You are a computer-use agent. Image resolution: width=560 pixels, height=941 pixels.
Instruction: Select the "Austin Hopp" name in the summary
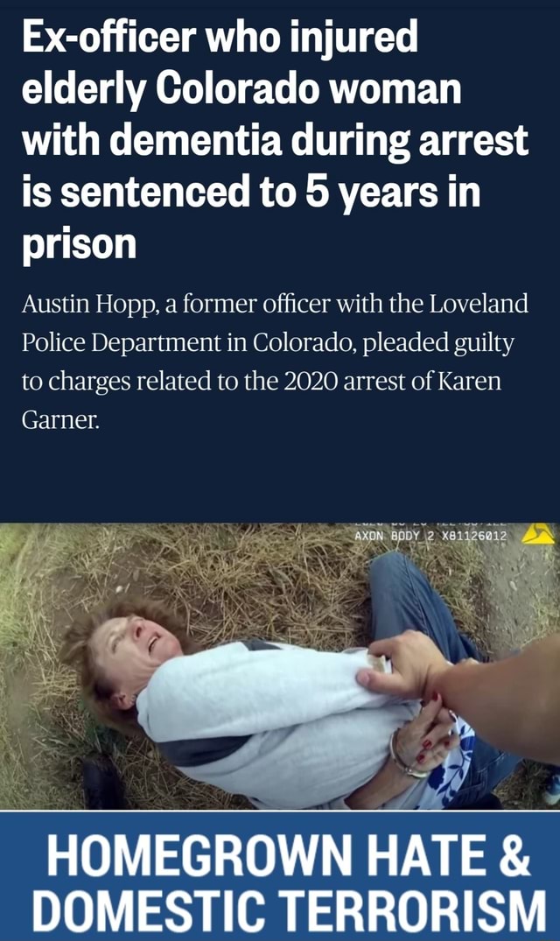pos(89,305)
